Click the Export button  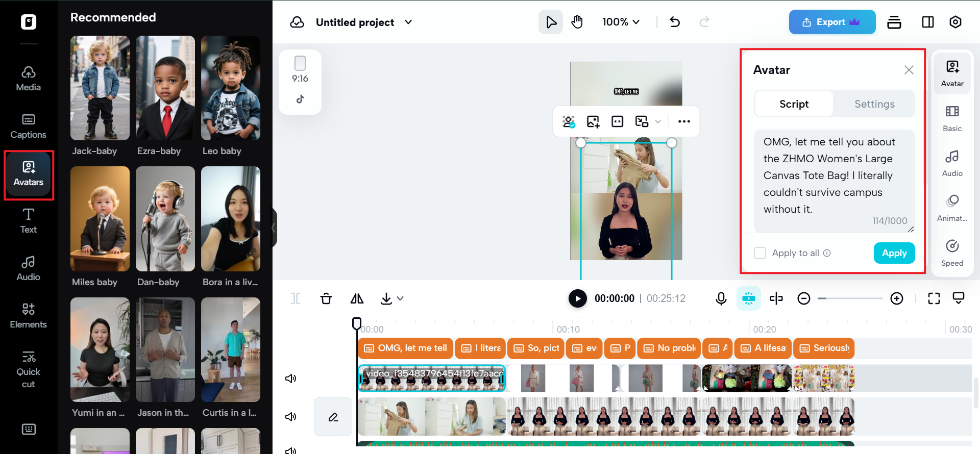831,22
